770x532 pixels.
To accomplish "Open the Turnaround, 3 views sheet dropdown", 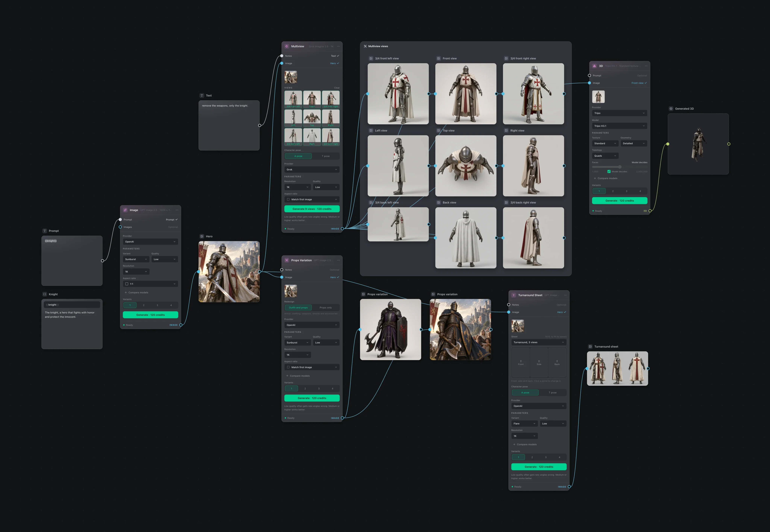I will tap(539, 342).
